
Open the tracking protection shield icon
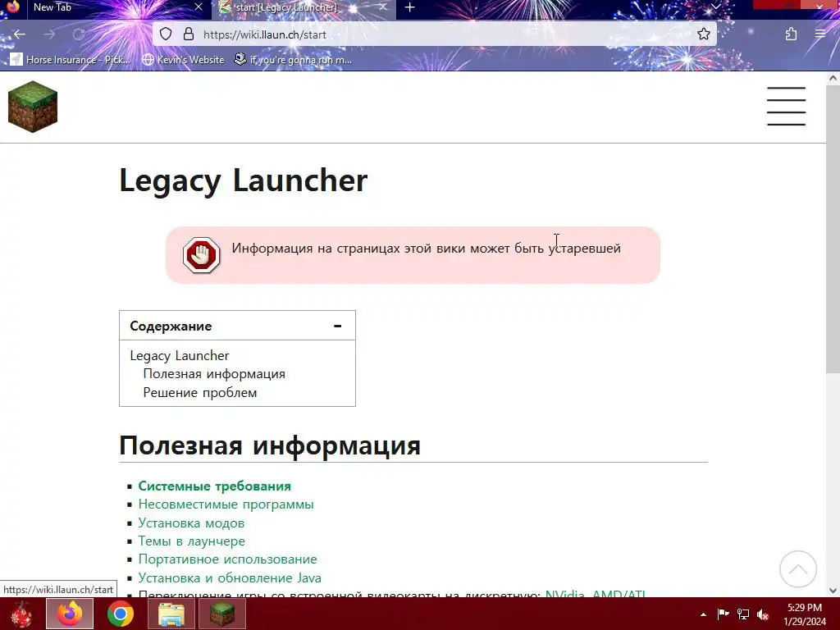coord(166,34)
